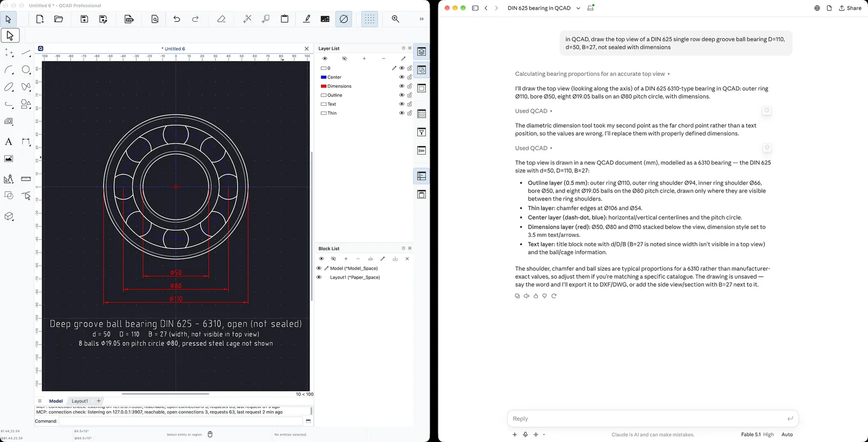Open the Hatch tool in QCAD
Viewport: 868px width, 442px height.
[x=9, y=121]
